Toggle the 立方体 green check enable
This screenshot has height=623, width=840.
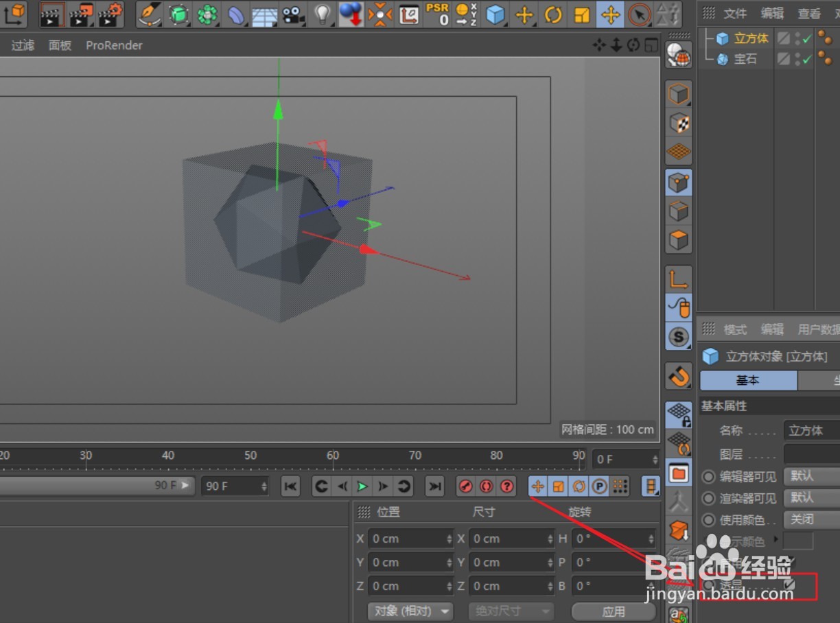click(807, 39)
